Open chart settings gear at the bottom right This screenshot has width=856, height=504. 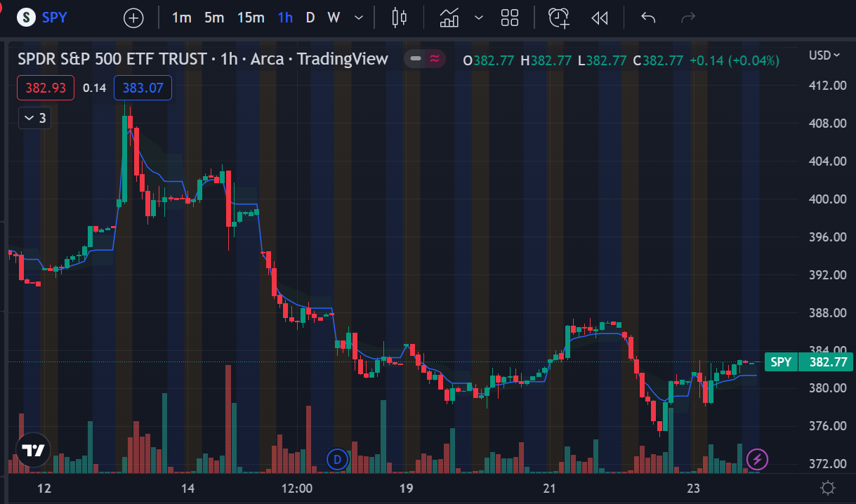(x=828, y=488)
